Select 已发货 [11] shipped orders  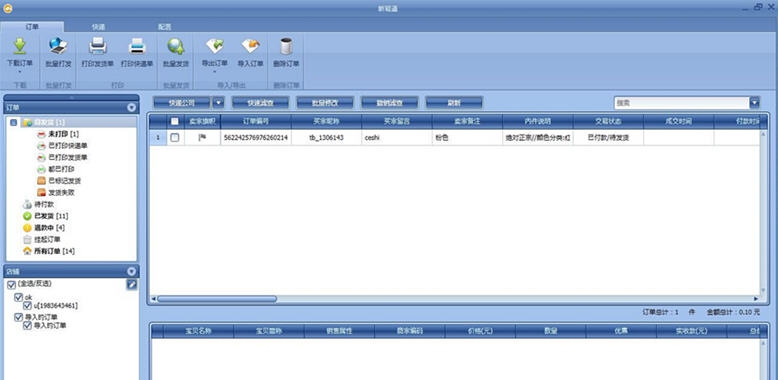pyautogui.click(x=51, y=216)
